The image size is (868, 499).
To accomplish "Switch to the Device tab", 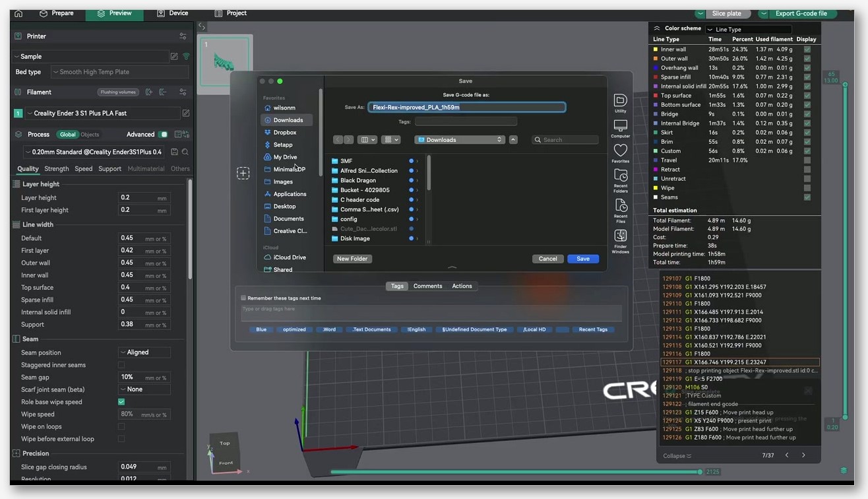I will point(173,13).
